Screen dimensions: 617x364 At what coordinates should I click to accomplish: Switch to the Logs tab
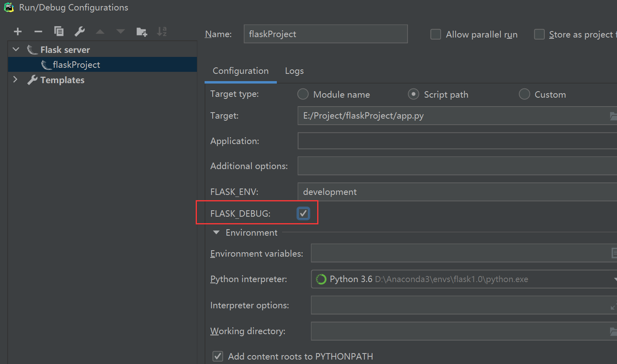294,71
